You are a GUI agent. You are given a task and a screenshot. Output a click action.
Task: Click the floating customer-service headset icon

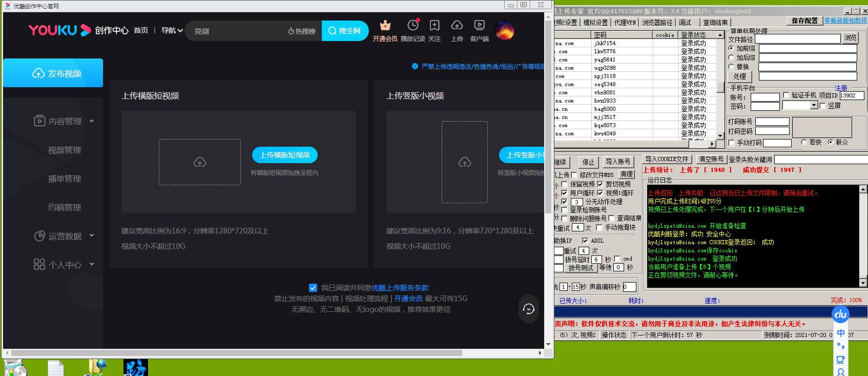[x=528, y=309]
